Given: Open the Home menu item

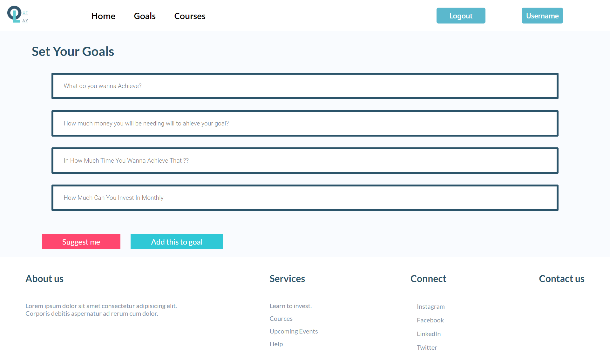Looking at the screenshot, I should (103, 16).
